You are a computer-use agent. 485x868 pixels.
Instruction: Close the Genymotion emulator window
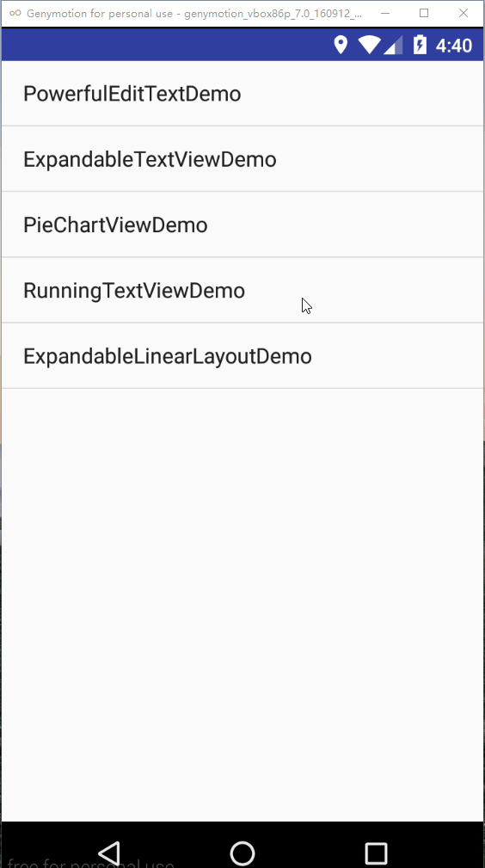click(464, 13)
